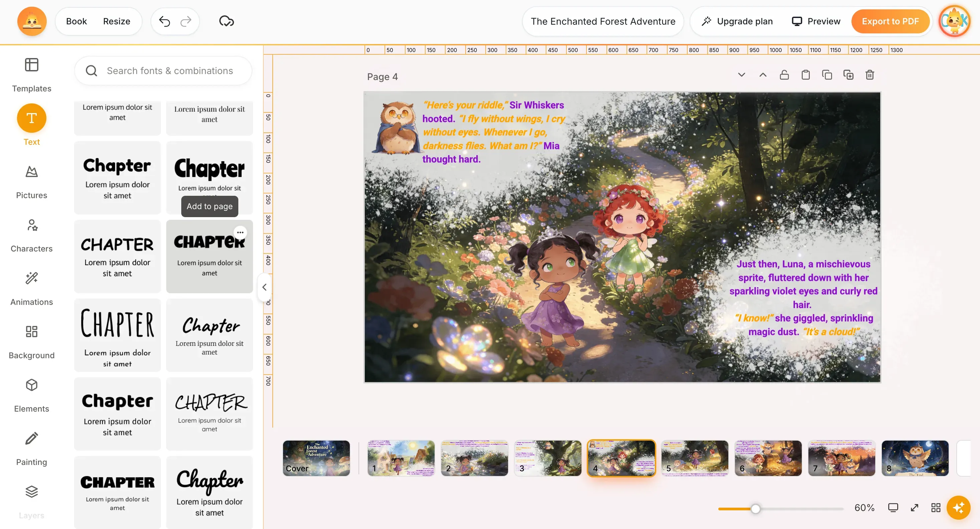The width and height of the screenshot is (980, 529).
Task: Collapse the left fonts panel
Action: (264, 287)
